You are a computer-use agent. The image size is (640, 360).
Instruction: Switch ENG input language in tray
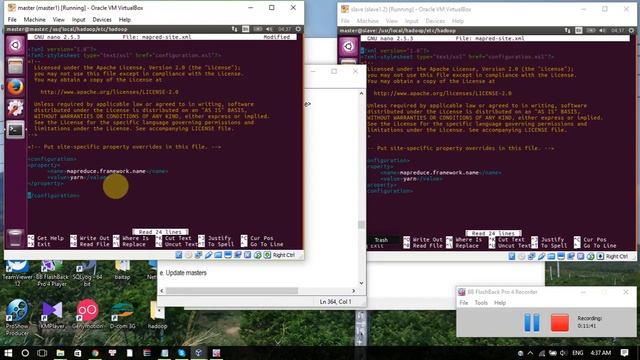coord(578,353)
